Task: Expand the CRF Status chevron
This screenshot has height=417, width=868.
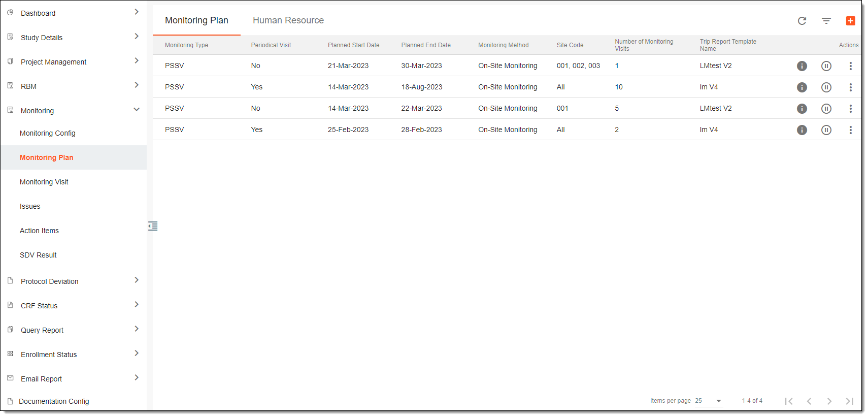Action: (x=137, y=304)
